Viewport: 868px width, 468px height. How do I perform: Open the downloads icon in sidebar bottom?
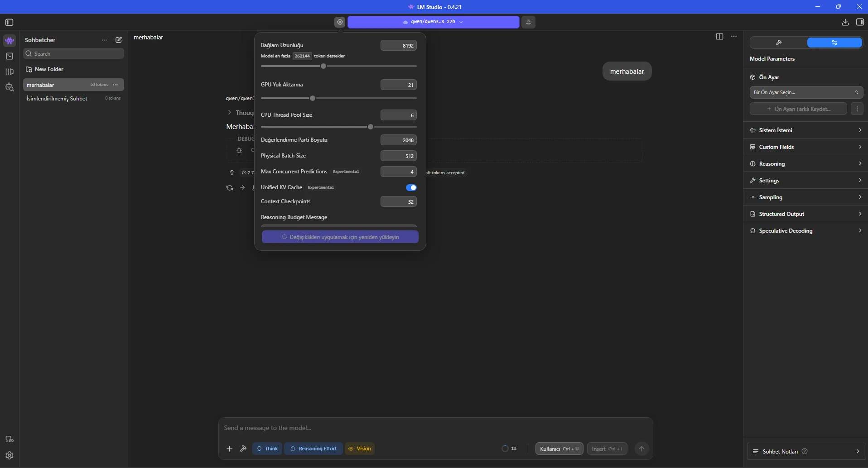point(10,439)
